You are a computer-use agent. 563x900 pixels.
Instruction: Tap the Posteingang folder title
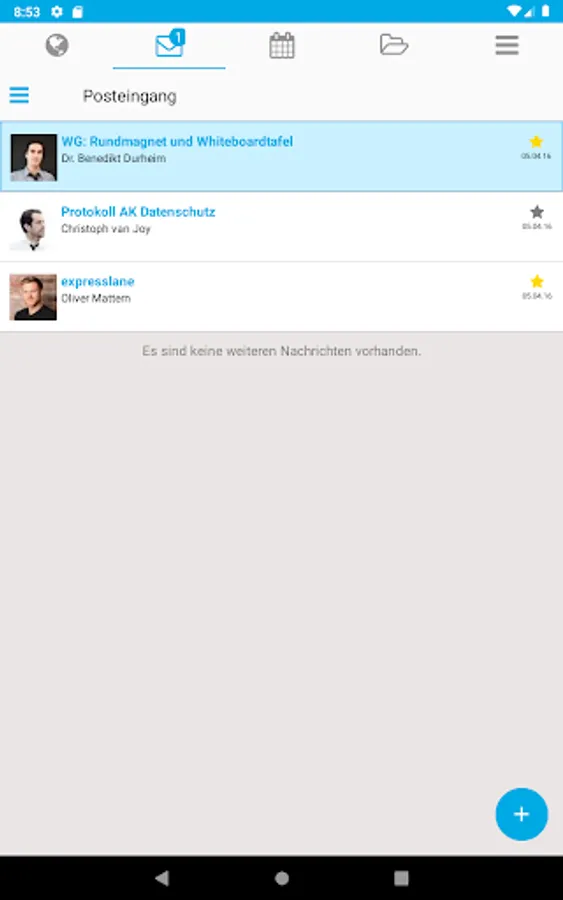click(130, 96)
